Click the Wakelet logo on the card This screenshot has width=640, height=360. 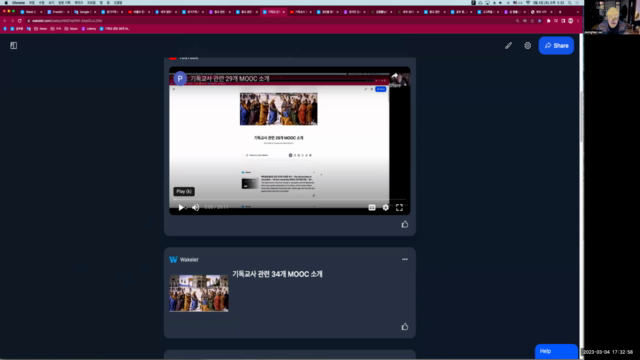click(173, 260)
